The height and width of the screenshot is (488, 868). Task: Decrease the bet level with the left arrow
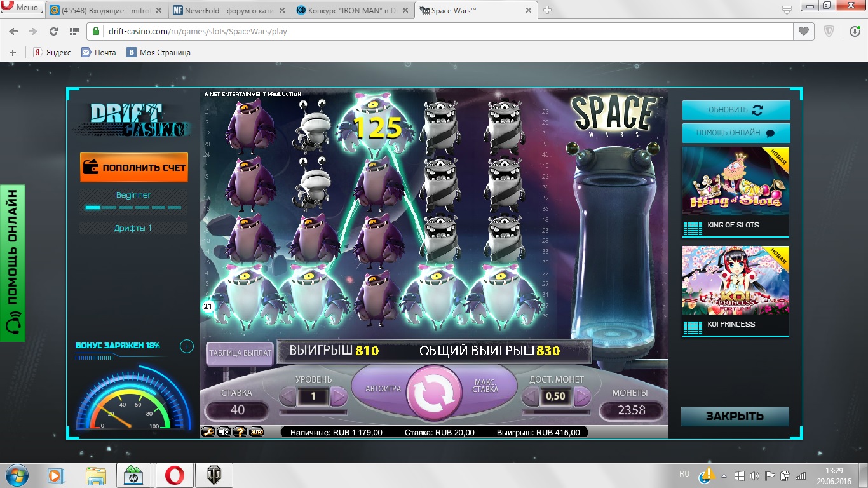point(288,397)
